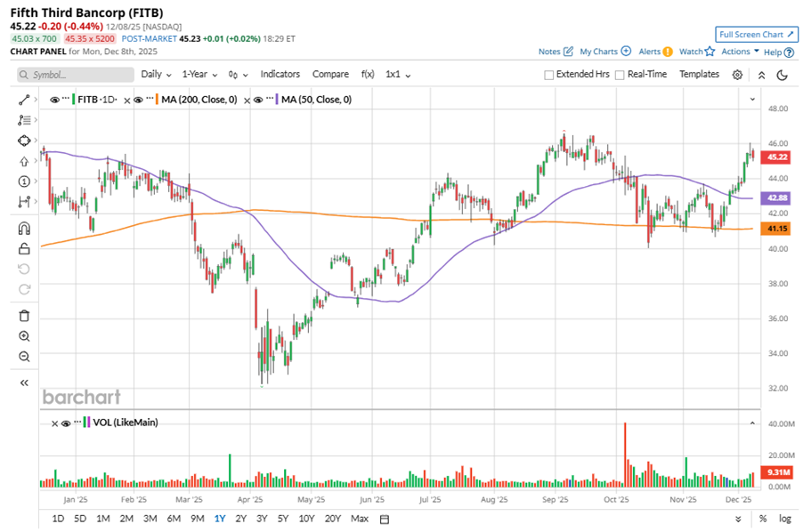
Task: Click the redo arrow in sidebar
Action: [x=24, y=289]
